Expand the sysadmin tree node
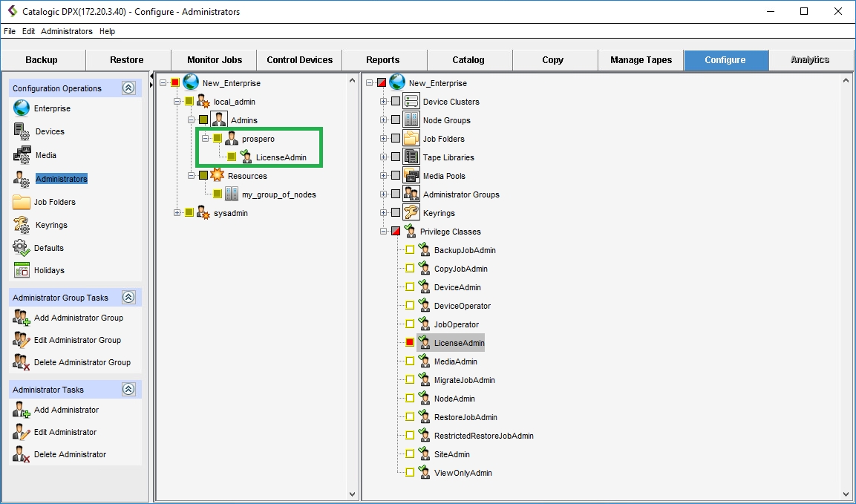This screenshot has height=504, width=856. [x=177, y=213]
